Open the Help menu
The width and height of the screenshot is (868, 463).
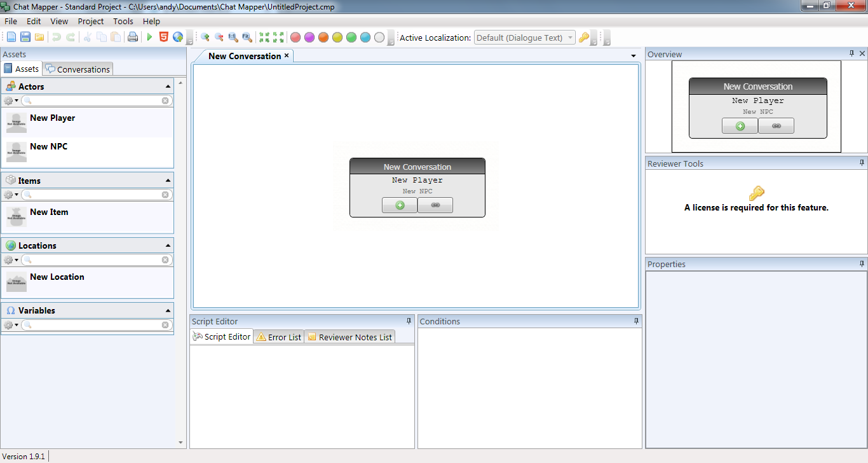tap(151, 21)
